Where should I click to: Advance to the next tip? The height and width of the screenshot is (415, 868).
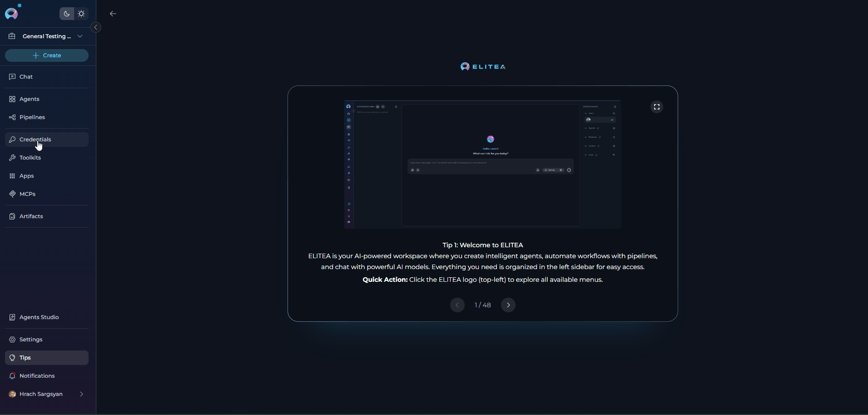(x=508, y=305)
